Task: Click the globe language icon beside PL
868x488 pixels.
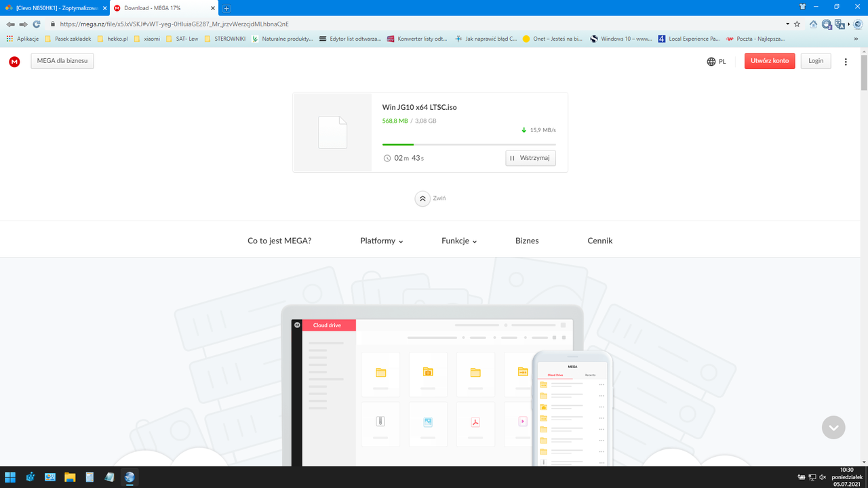Action: pos(711,62)
